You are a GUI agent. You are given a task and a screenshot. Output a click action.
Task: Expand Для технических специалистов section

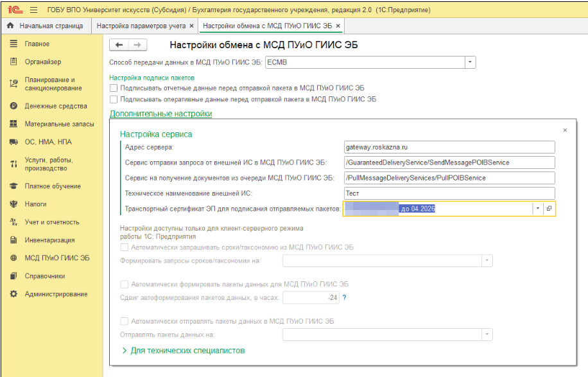coord(125,351)
